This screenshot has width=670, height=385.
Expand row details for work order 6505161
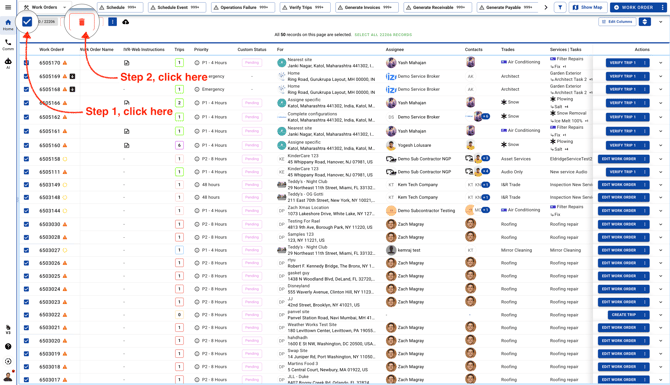tap(661, 131)
